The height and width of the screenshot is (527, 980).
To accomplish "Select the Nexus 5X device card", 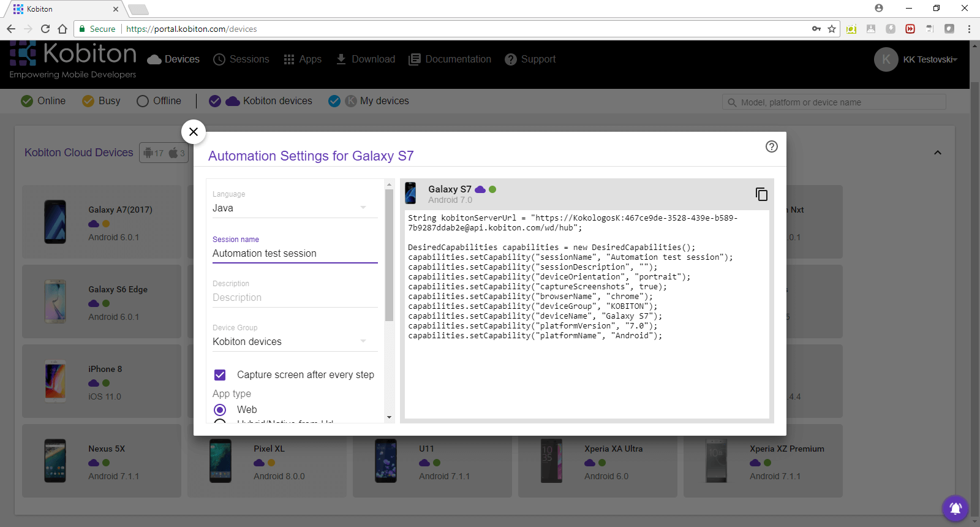I will tap(102, 461).
